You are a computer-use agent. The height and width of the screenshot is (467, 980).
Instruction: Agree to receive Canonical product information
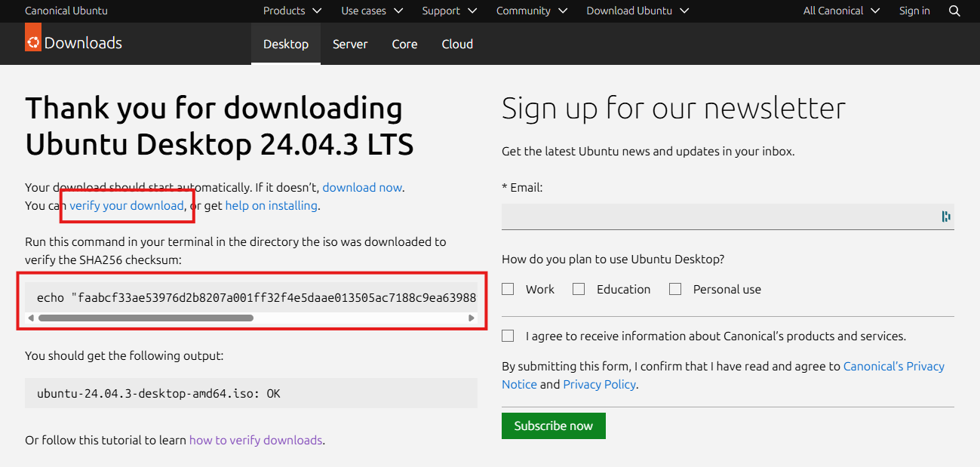click(x=508, y=336)
